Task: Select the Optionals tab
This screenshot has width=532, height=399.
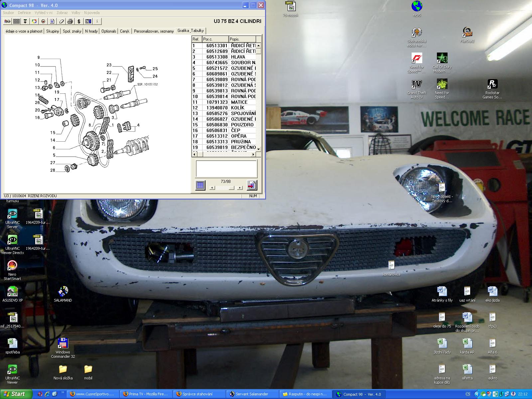Action: coord(109,31)
